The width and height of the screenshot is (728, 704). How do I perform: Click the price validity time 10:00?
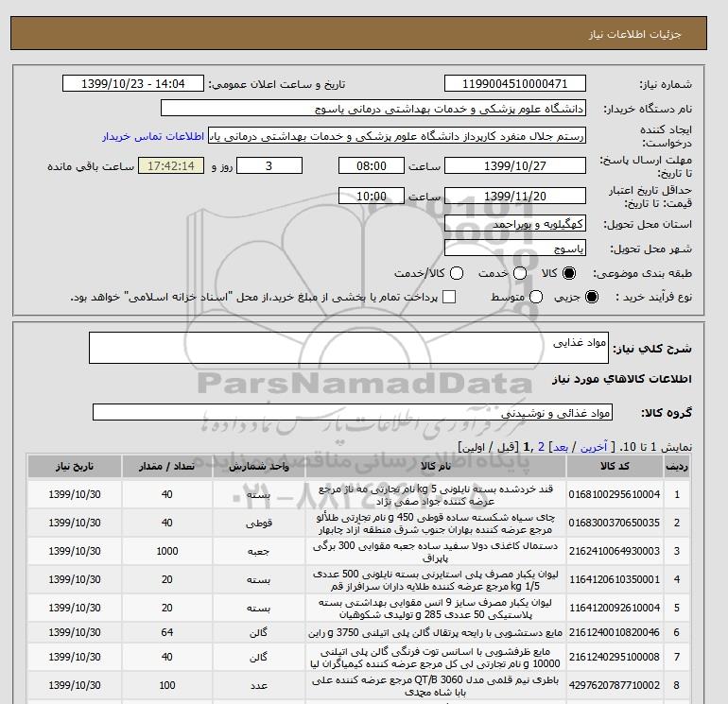tap(372, 196)
